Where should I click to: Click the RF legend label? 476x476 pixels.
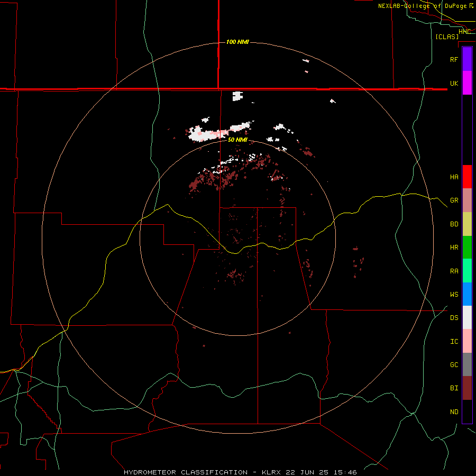point(454,59)
